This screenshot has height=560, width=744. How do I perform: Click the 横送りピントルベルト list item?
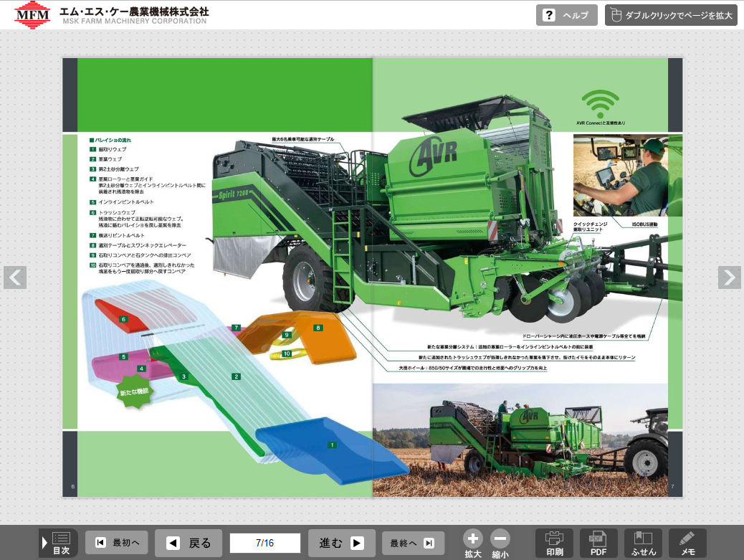click(x=121, y=235)
